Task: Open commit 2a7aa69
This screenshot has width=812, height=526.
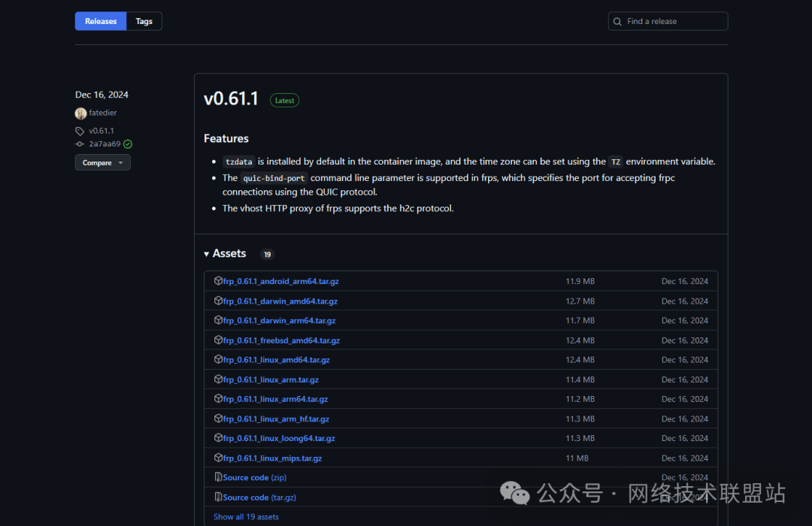Action: (x=105, y=144)
